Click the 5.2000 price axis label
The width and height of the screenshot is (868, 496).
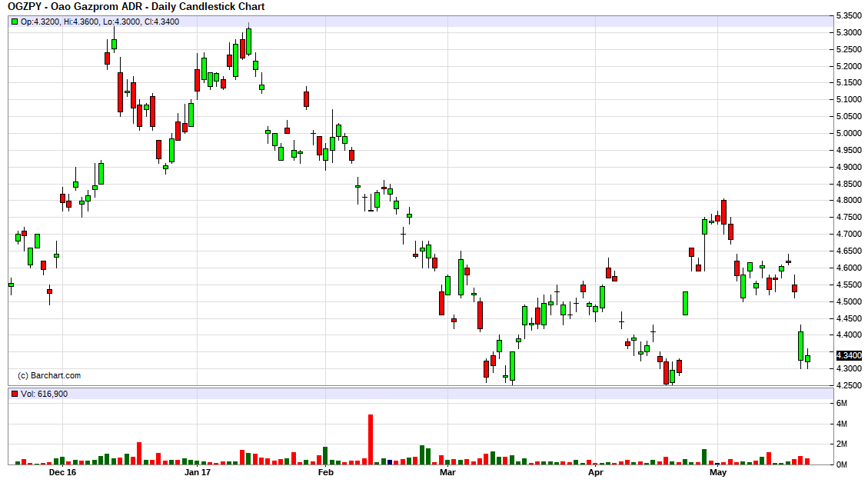coord(850,66)
